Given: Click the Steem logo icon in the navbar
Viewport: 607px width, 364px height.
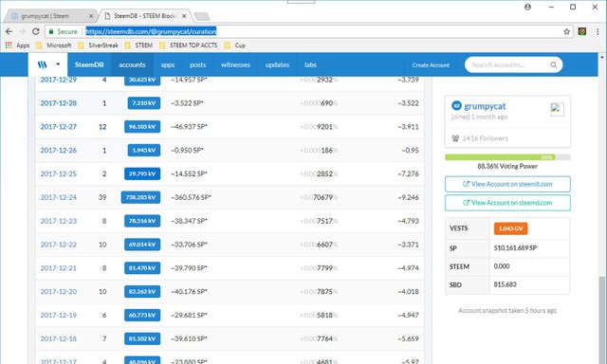Looking at the screenshot, I should click(x=42, y=64).
